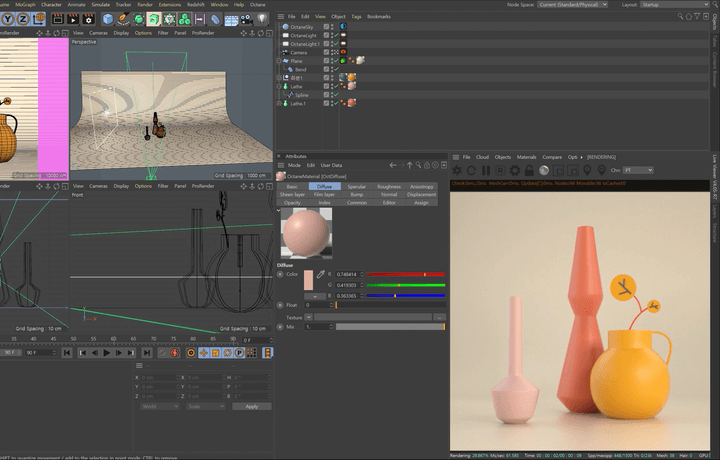The width and height of the screenshot is (720, 460).
Task: Open the World coordinate dropdown
Action: [x=160, y=406]
